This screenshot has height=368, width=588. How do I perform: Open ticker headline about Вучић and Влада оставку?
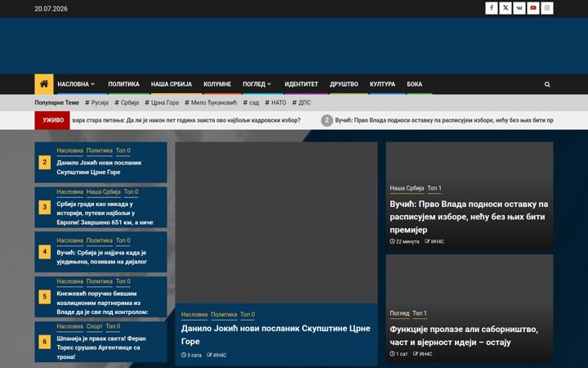coord(444,120)
